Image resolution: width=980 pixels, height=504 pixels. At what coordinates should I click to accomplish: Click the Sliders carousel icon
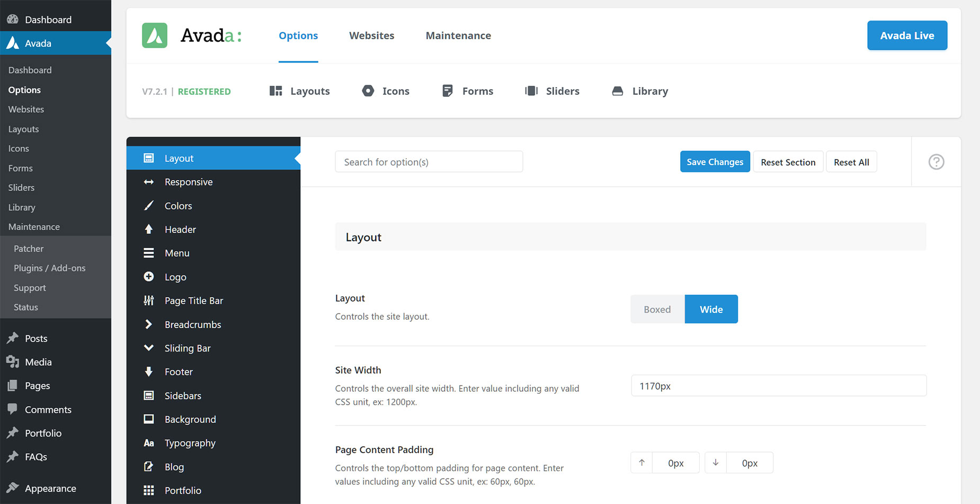(531, 91)
